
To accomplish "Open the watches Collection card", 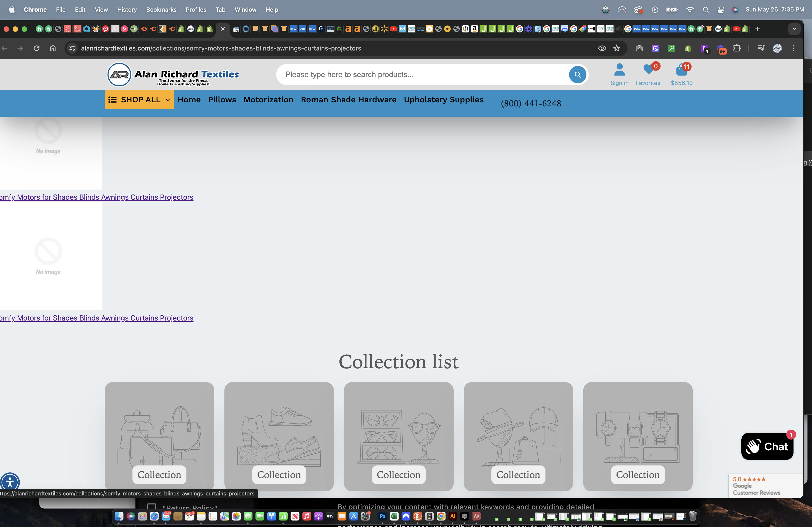I will [638, 436].
